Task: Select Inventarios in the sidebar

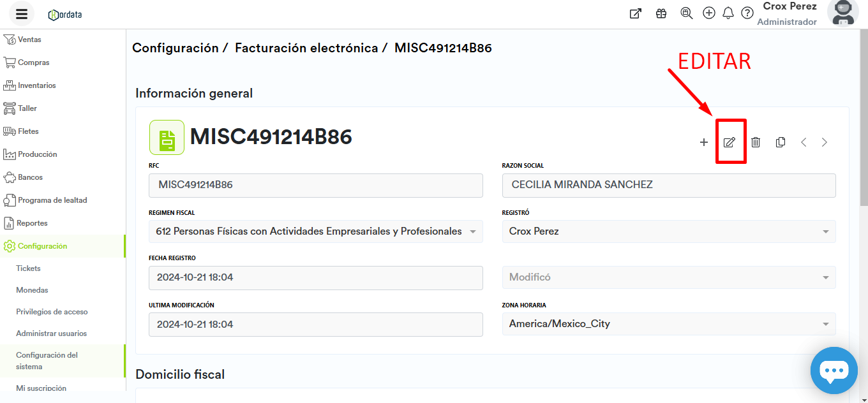Action: click(37, 85)
